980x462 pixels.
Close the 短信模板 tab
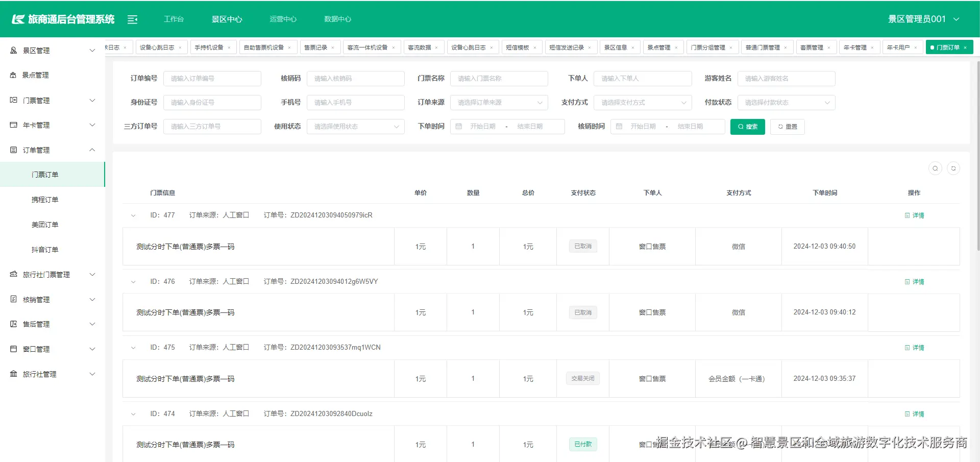(535, 47)
